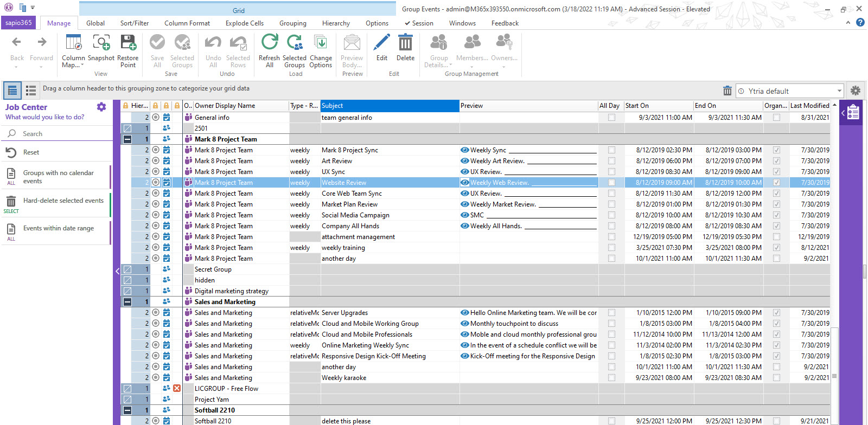Choose Groups with no calendar events
This screenshot has width=868, height=425.
coord(58,177)
